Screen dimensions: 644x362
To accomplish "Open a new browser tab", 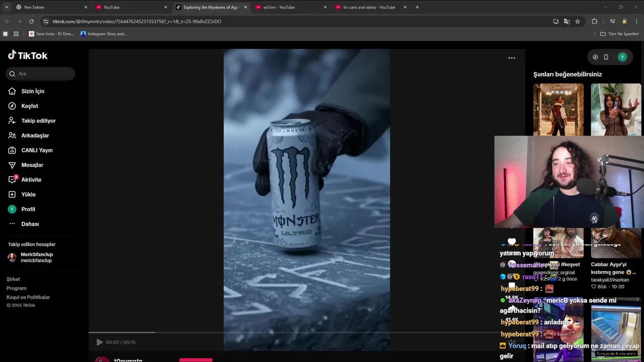I will [417, 7].
